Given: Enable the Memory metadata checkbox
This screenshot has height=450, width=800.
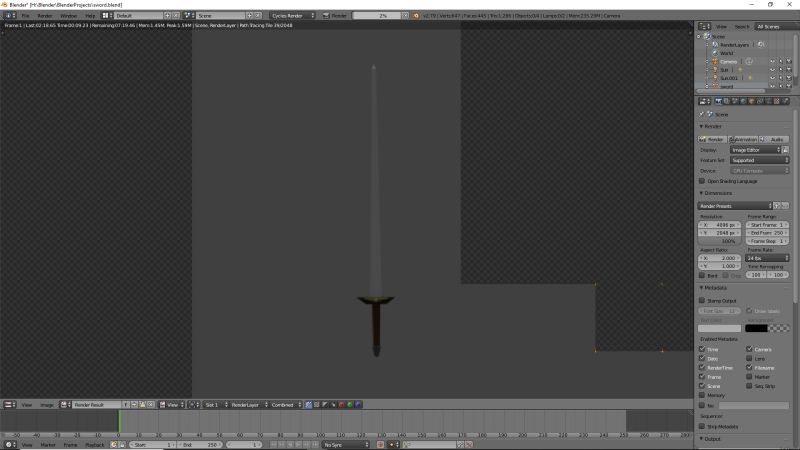Looking at the screenshot, I should [702, 395].
